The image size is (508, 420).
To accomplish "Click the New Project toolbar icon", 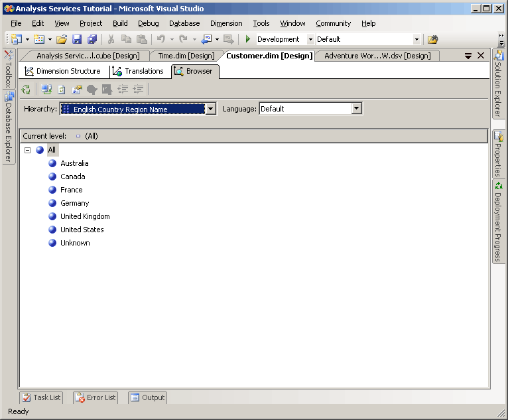I will [x=17, y=39].
